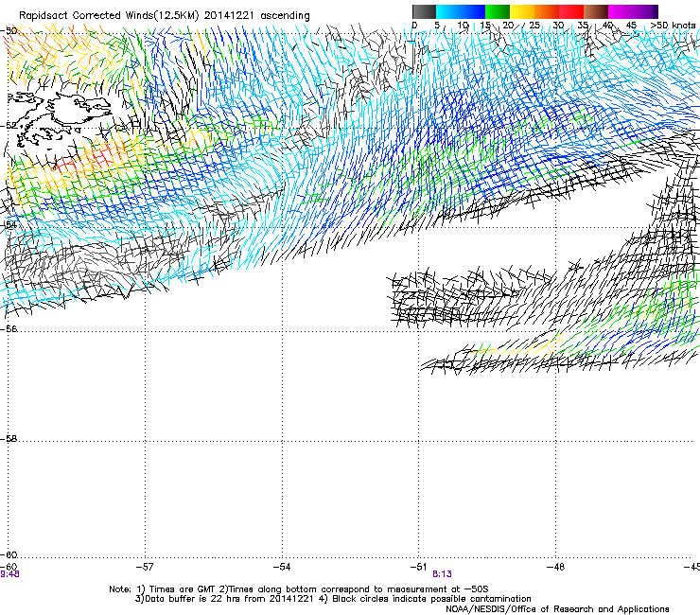This screenshot has height=615, width=700.
Task: Click the legend tick label '10'
Action: pos(463,25)
